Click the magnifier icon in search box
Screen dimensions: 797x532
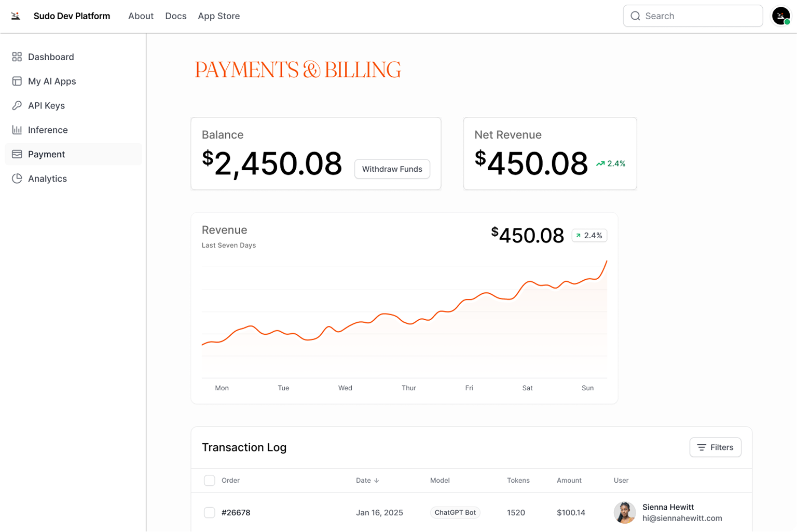[x=635, y=16]
